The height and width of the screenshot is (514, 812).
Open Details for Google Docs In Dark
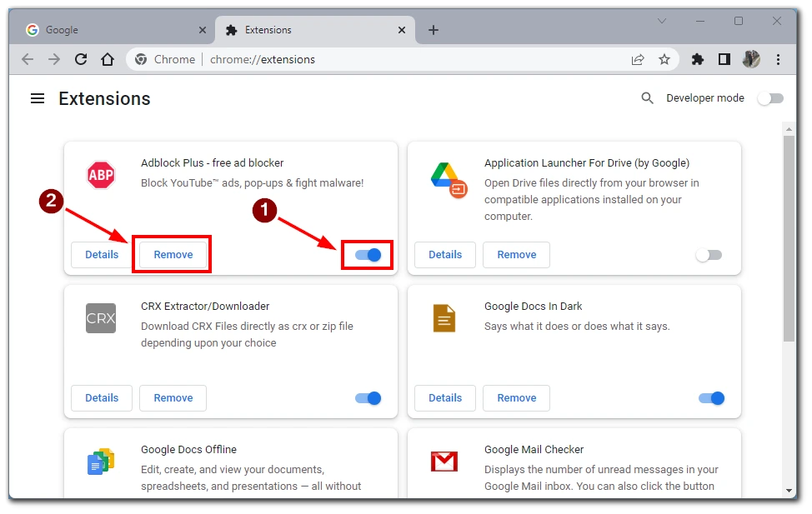445,398
